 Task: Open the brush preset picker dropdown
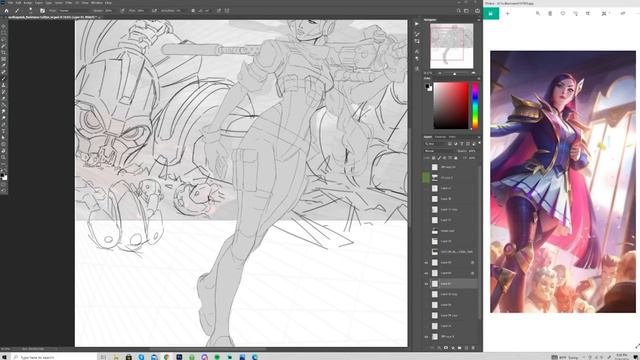(x=30, y=11)
